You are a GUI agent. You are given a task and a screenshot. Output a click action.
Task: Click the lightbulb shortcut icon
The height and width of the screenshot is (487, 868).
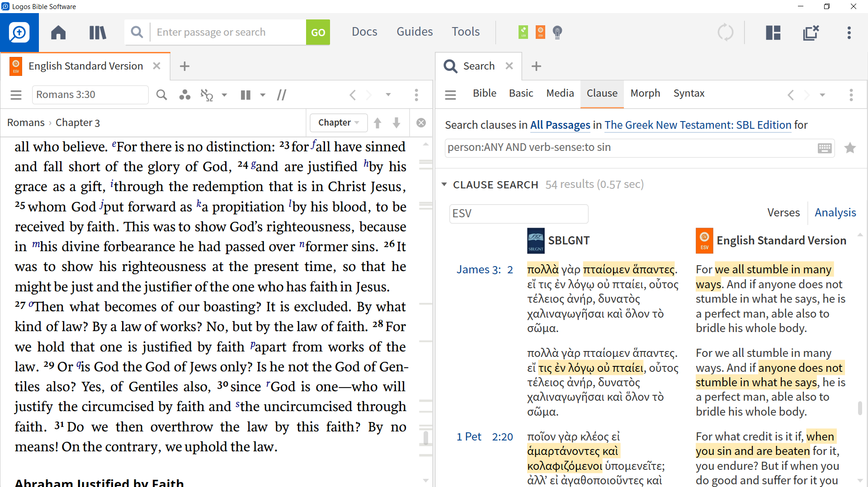[557, 32]
